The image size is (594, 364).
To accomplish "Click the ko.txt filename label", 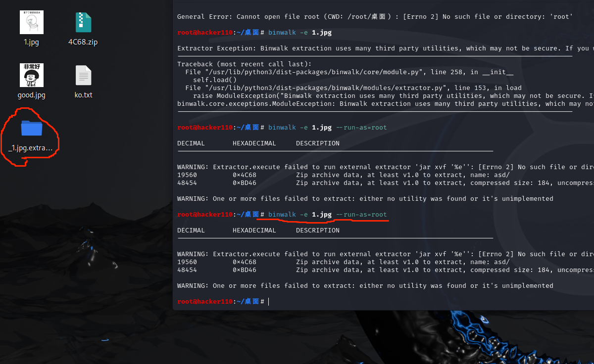I will pyautogui.click(x=83, y=95).
